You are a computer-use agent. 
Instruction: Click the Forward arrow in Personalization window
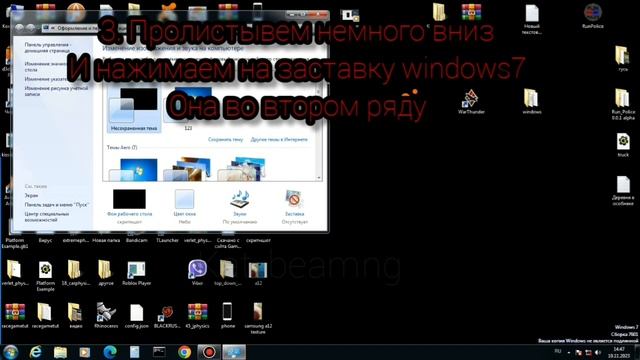(x=31, y=28)
